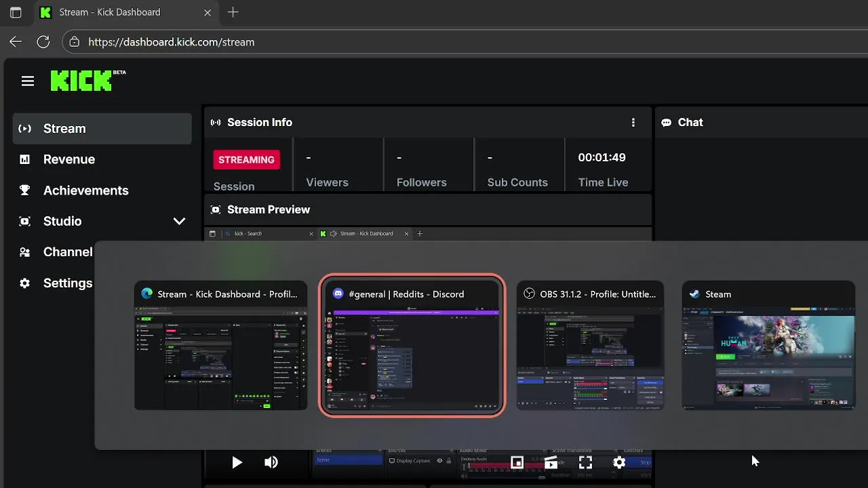The width and height of the screenshot is (868, 488).
Task: Click the Time Live label
Action: click(x=603, y=182)
